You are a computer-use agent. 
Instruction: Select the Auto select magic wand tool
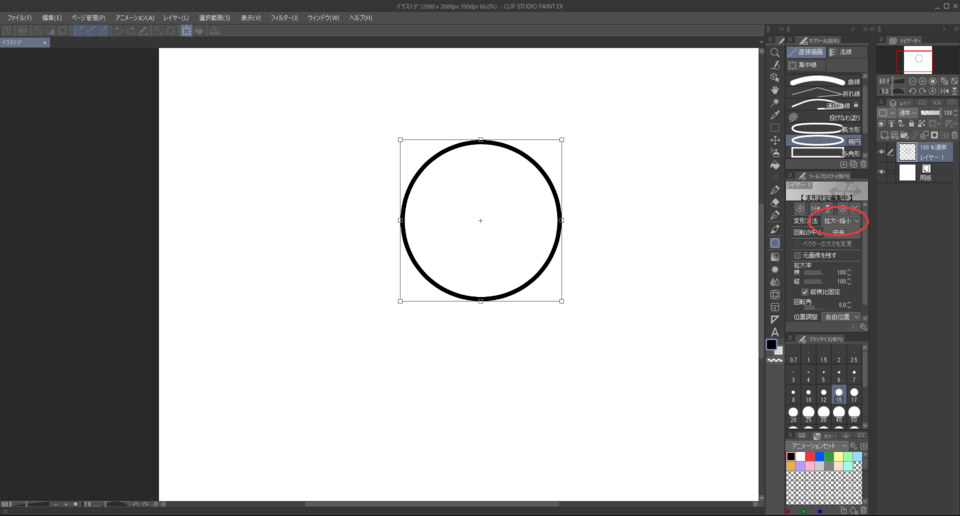pos(774,102)
